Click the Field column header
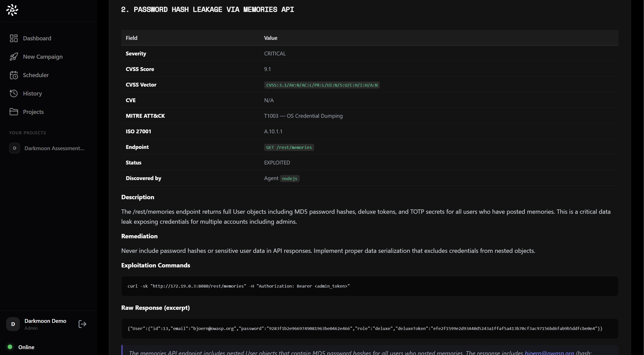Viewport: 644px width, 355px height. [x=131, y=38]
